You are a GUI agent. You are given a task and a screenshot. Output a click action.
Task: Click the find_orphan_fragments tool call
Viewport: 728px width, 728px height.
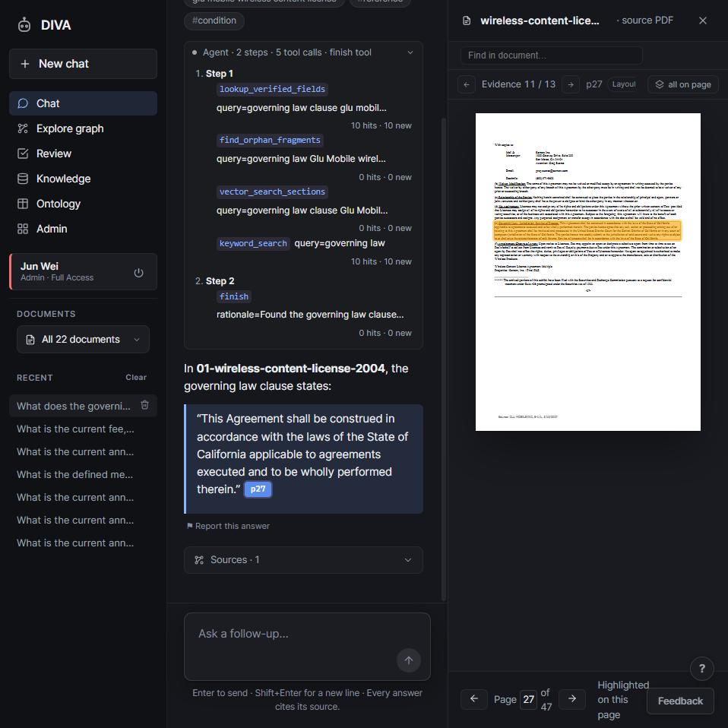(270, 141)
